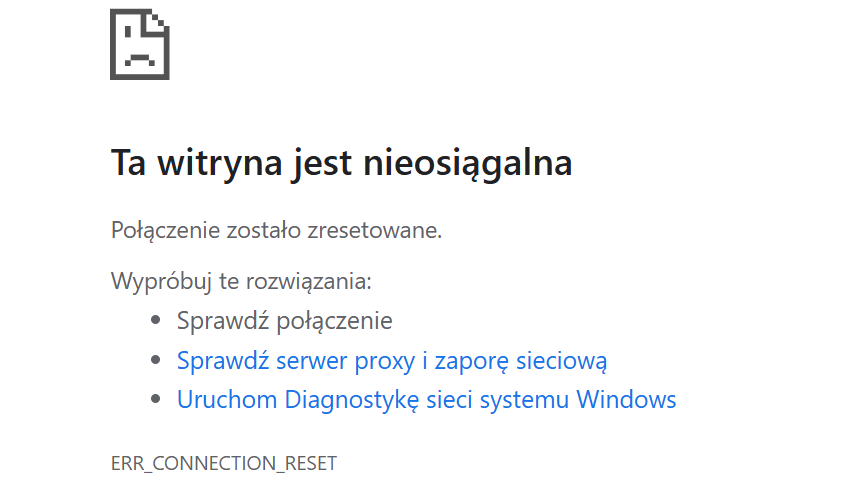857x483 pixels.
Task: Click the folded corner of the page icon
Action: [x=157, y=23]
